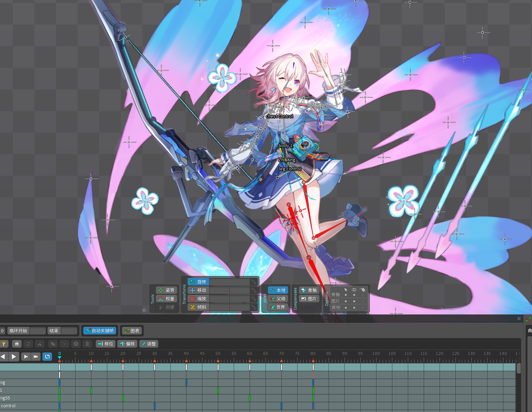Open the 图表 graph view
Image resolution: width=532 pixels, height=412 pixels.
[132, 331]
